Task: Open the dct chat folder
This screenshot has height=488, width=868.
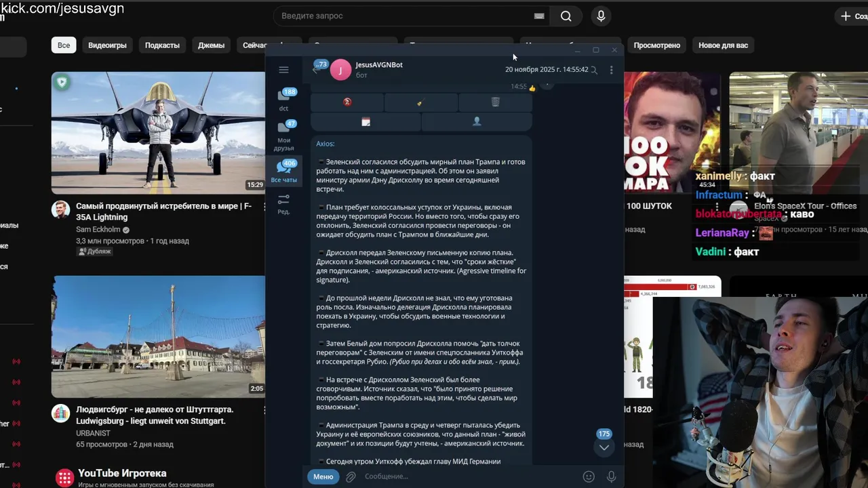Action: coord(284,100)
